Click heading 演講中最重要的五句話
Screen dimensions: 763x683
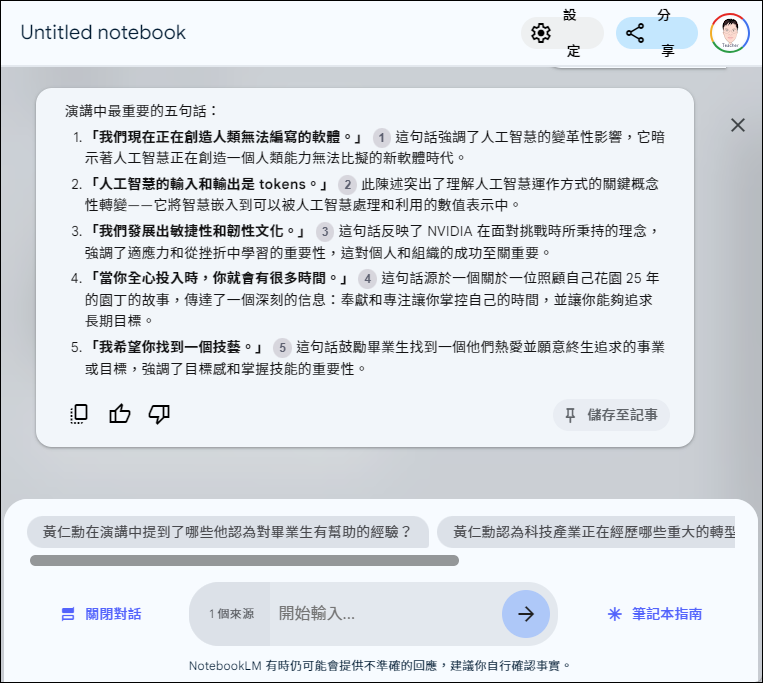click(141, 111)
